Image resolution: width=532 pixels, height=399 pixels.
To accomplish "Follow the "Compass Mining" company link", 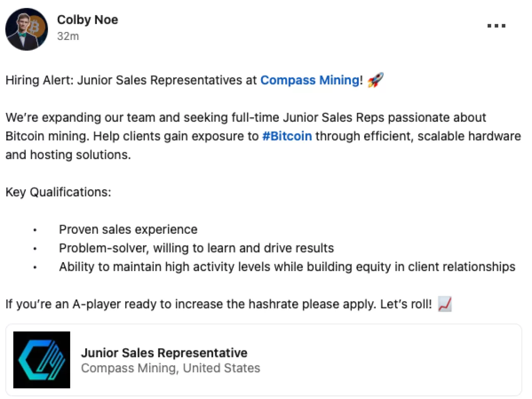I will pos(310,80).
